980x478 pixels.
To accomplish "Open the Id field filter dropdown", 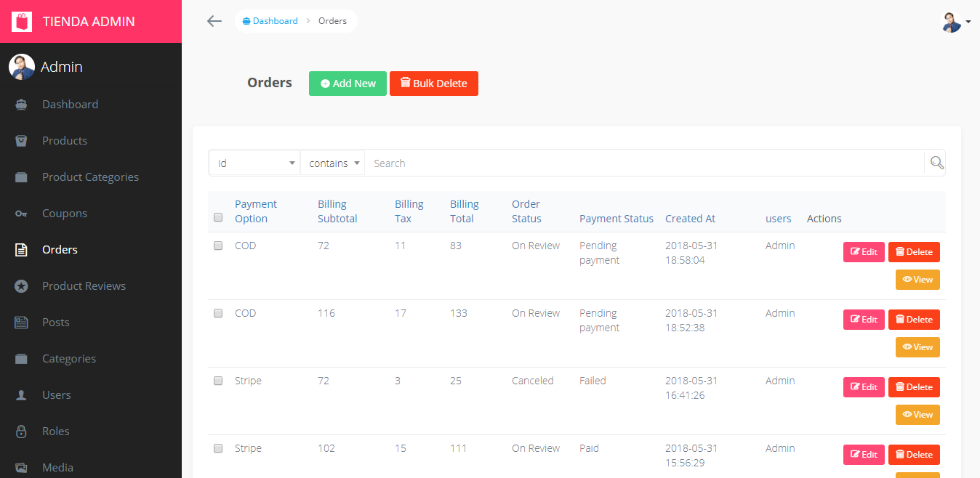I will click(x=254, y=163).
